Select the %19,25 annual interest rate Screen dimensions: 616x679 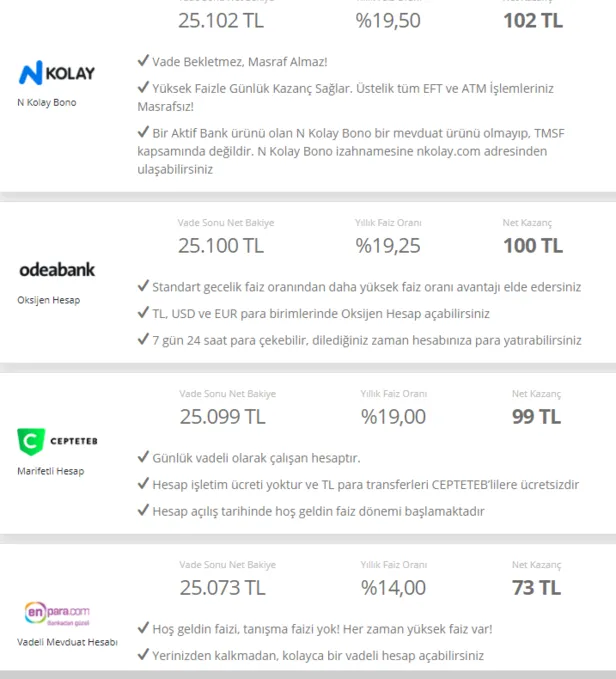click(x=388, y=245)
